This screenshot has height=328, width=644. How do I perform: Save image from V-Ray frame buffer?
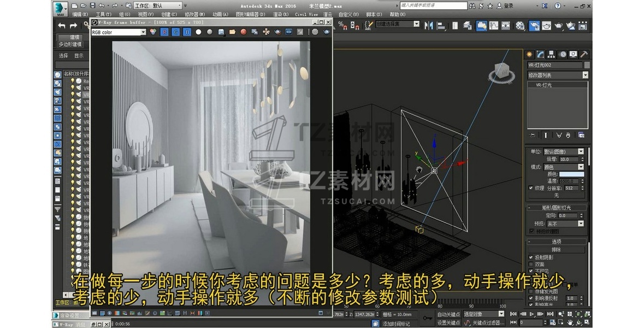(221, 32)
